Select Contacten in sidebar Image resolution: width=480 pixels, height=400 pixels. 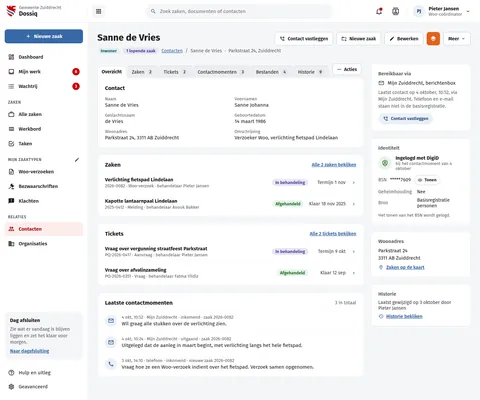[44, 229]
